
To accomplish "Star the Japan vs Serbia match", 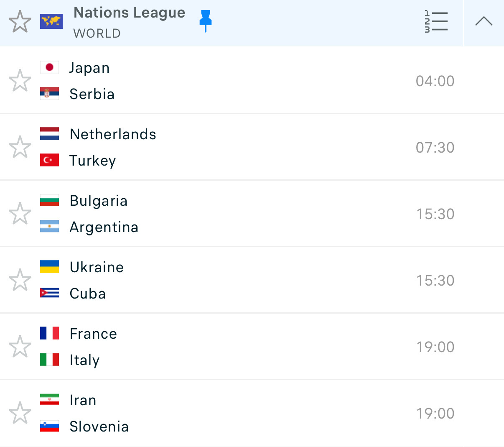I will 20,81.
